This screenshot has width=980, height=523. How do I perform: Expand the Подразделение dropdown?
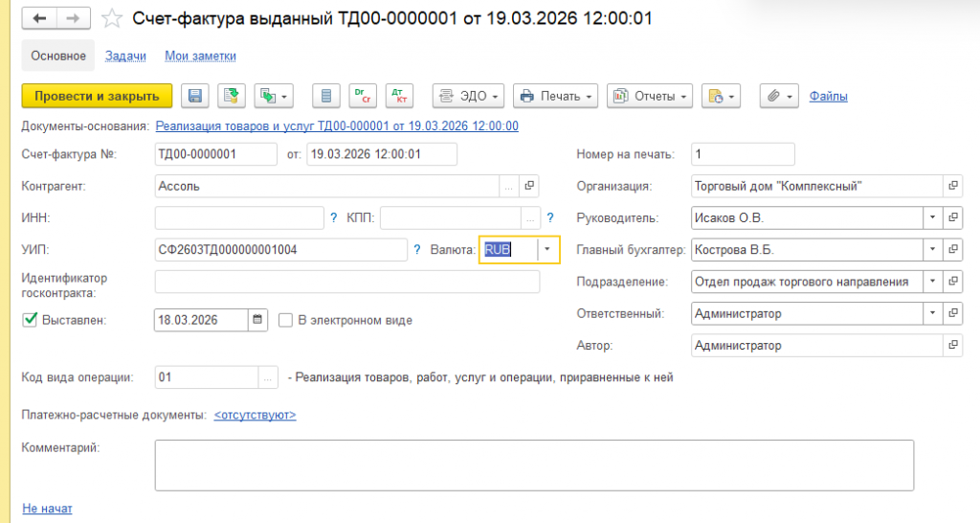point(932,282)
